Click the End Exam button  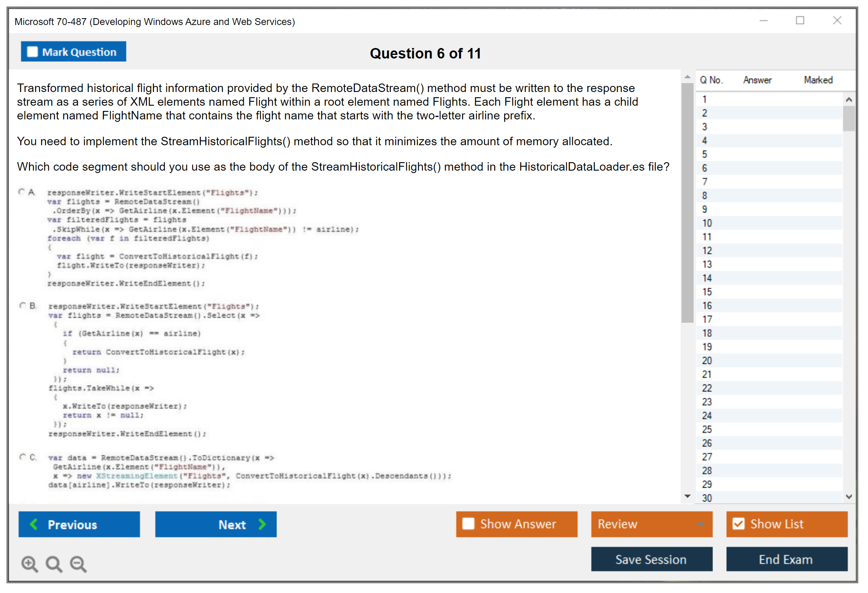[786, 559]
